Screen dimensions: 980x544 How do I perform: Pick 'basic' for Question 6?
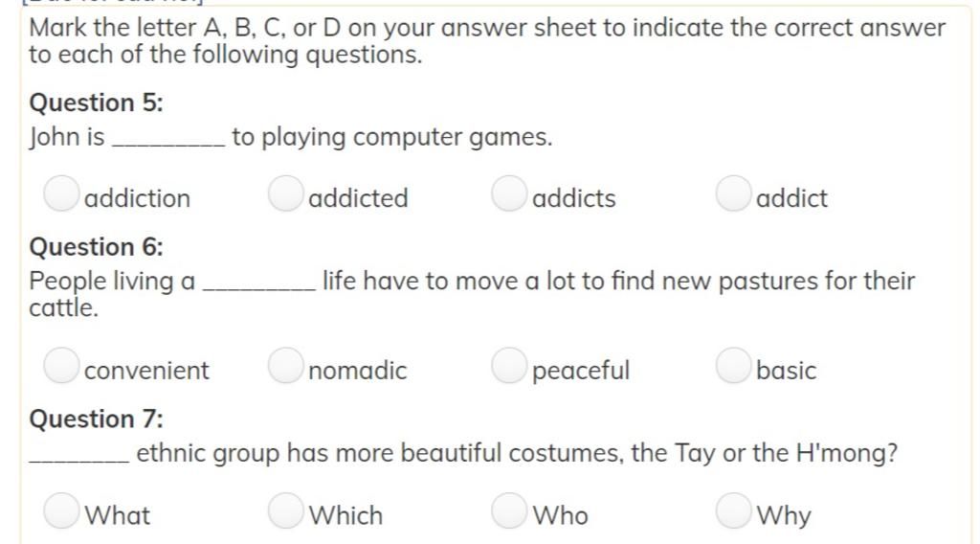tap(733, 365)
